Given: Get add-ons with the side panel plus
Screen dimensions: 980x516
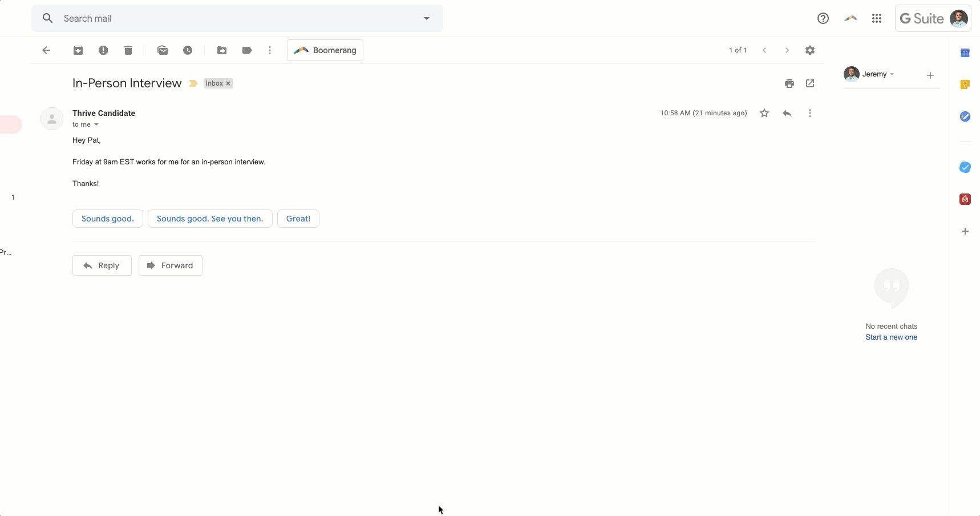Looking at the screenshot, I should tap(965, 231).
